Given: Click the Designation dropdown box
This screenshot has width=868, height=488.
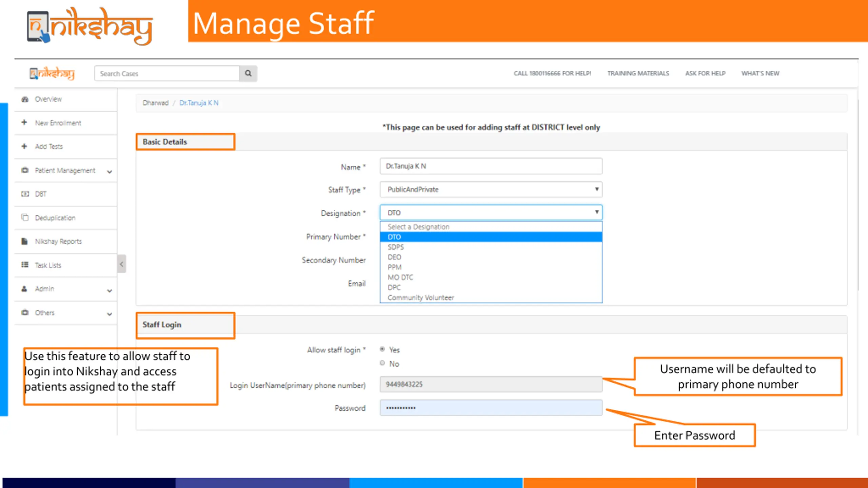Looking at the screenshot, I should click(x=491, y=212).
